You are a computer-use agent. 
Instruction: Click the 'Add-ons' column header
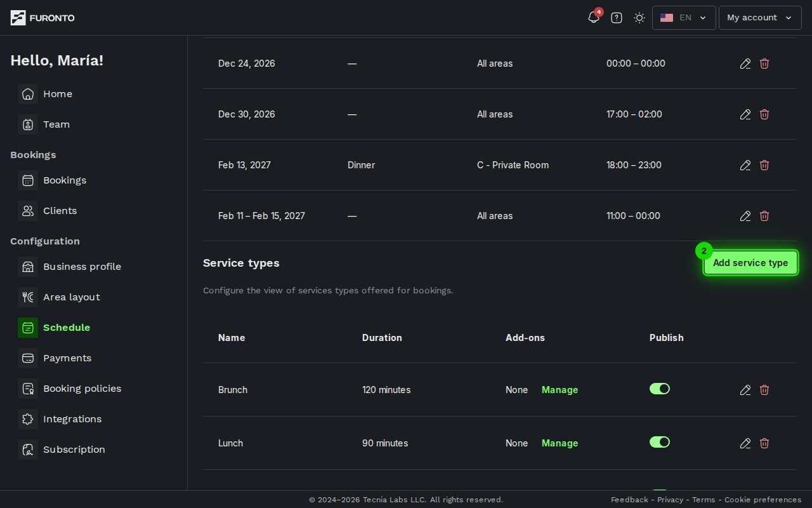(x=525, y=338)
